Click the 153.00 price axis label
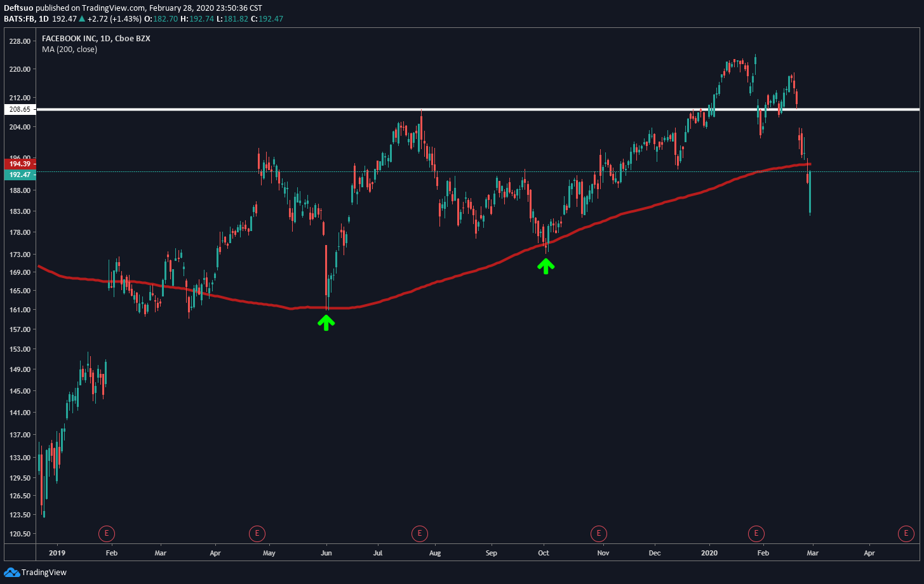Screen dimensions: 924x584 21,349
